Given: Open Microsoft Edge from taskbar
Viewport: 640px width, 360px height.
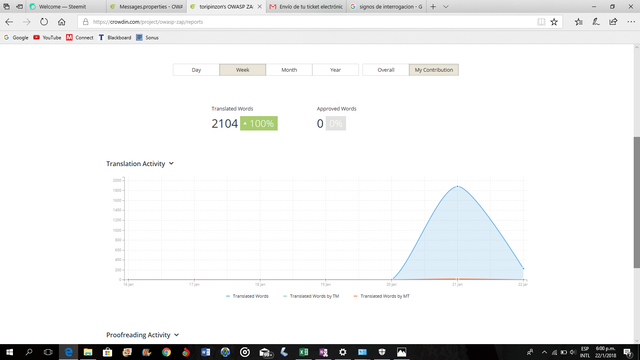Looking at the screenshot, I should tap(68, 352).
